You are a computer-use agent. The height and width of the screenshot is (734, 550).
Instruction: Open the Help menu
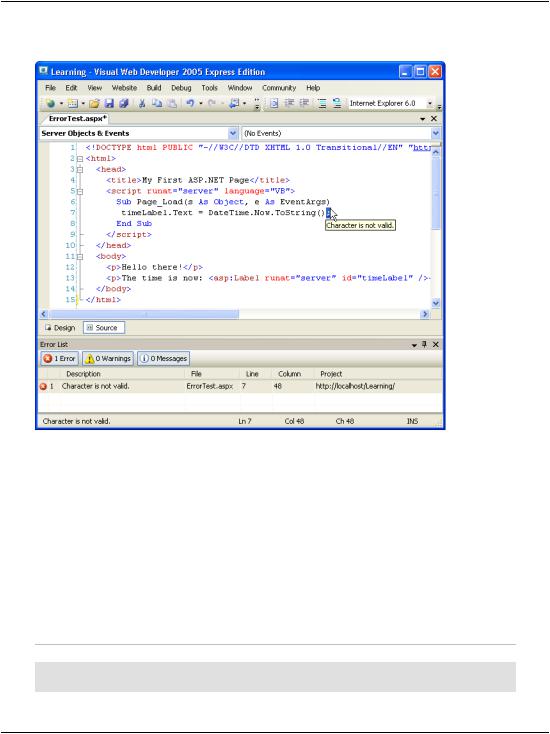(x=313, y=88)
